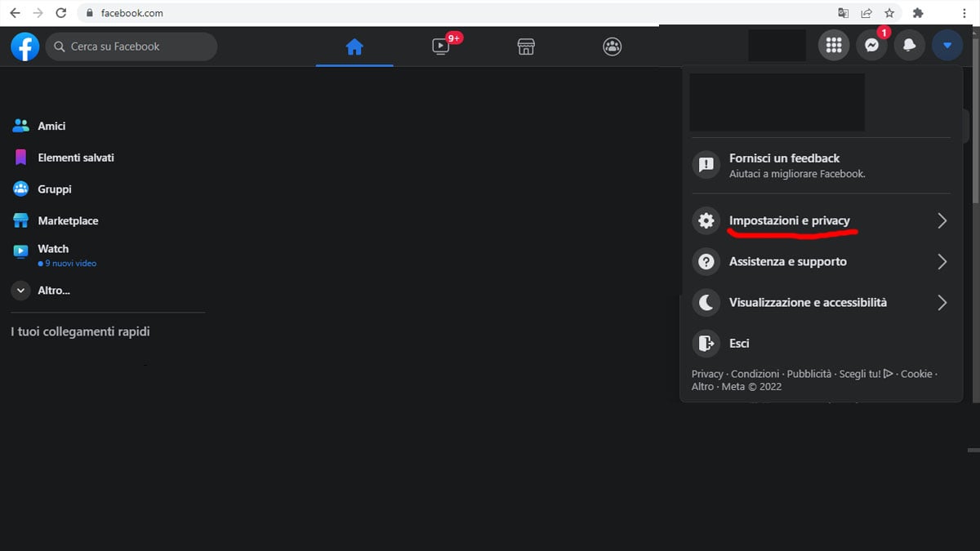Click the Facebook logo icon

click(x=24, y=47)
